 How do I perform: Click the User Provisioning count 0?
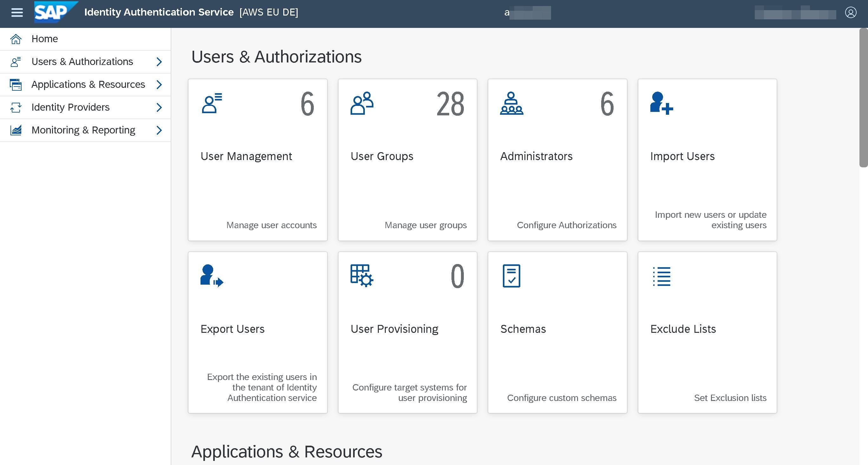click(x=457, y=276)
